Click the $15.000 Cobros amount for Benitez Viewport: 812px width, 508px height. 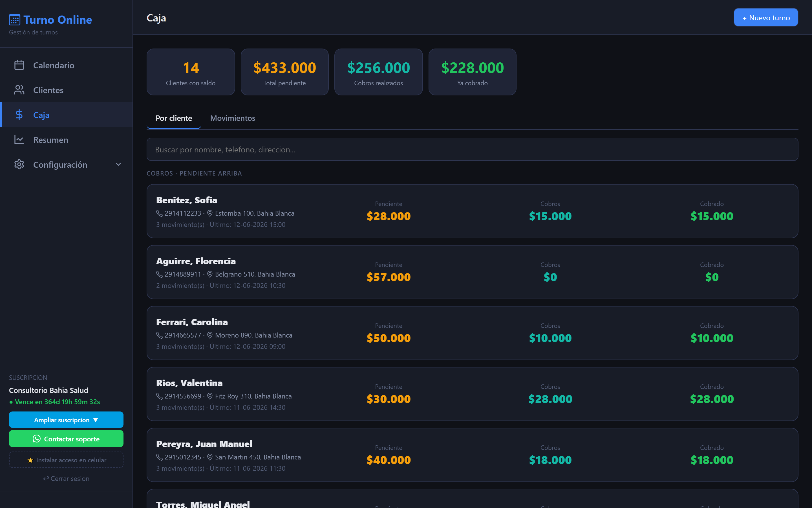click(550, 216)
